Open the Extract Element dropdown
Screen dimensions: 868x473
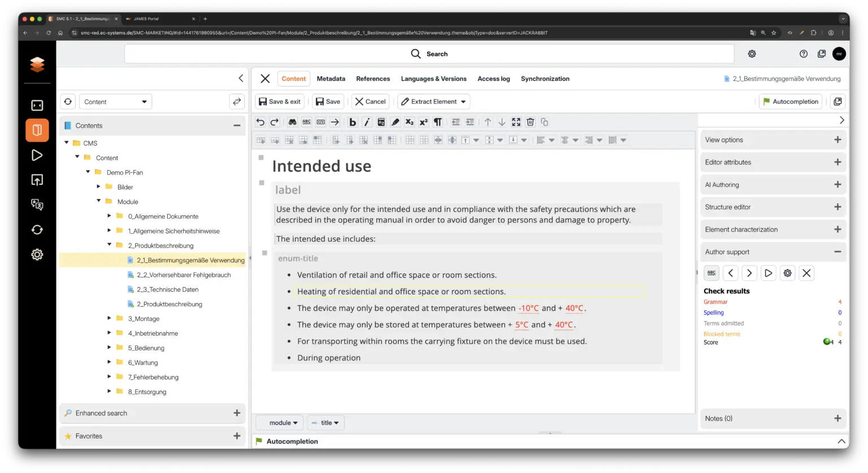[433, 102]
